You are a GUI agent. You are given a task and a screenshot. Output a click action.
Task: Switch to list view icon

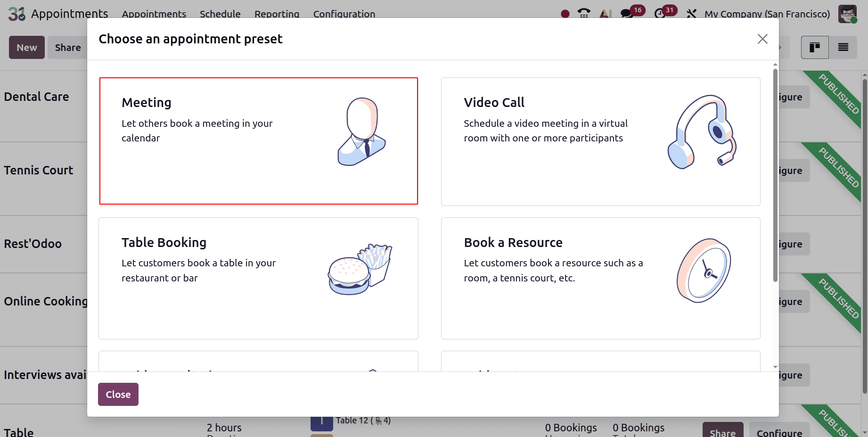pyautogui.click(x=843, y=47)
